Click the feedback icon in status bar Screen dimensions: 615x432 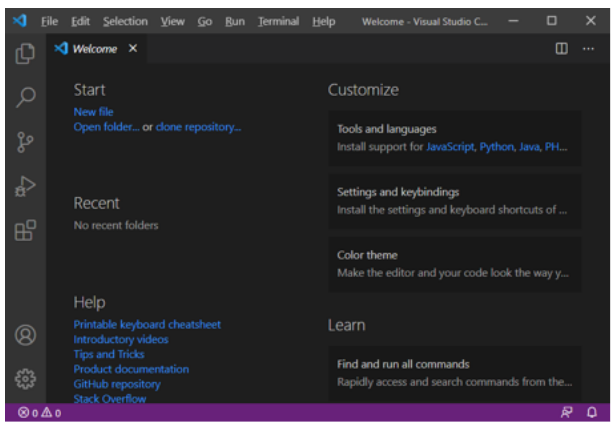click(566, 412)
